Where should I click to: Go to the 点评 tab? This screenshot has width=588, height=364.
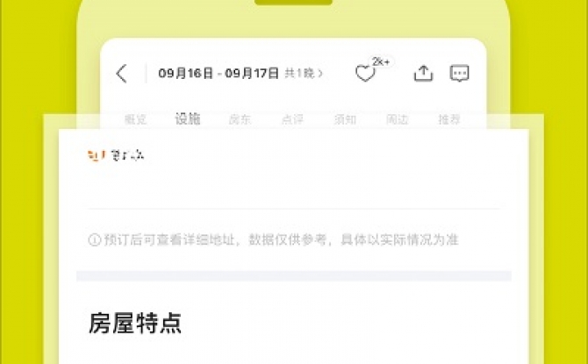(292, 119)
